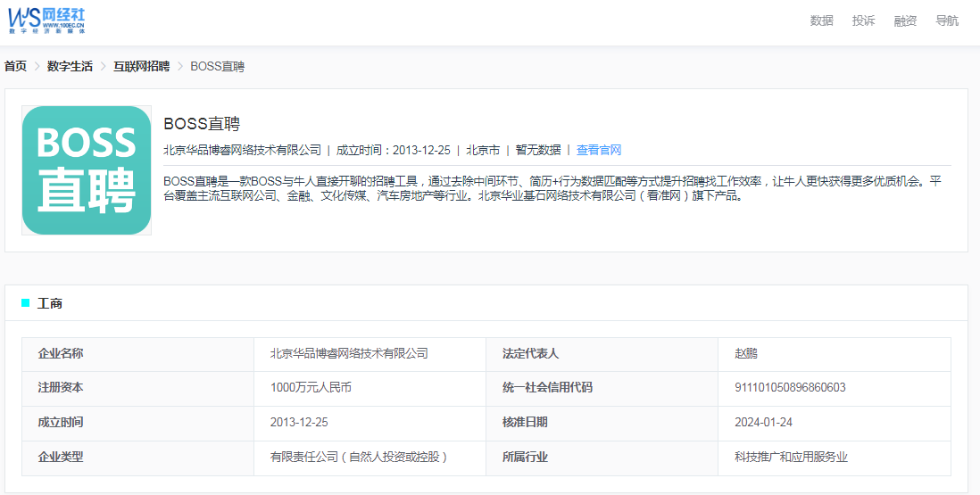980x495 pixels.
Task: Click industry value 科技推广和应用服务业
Action: pos(791,457)
